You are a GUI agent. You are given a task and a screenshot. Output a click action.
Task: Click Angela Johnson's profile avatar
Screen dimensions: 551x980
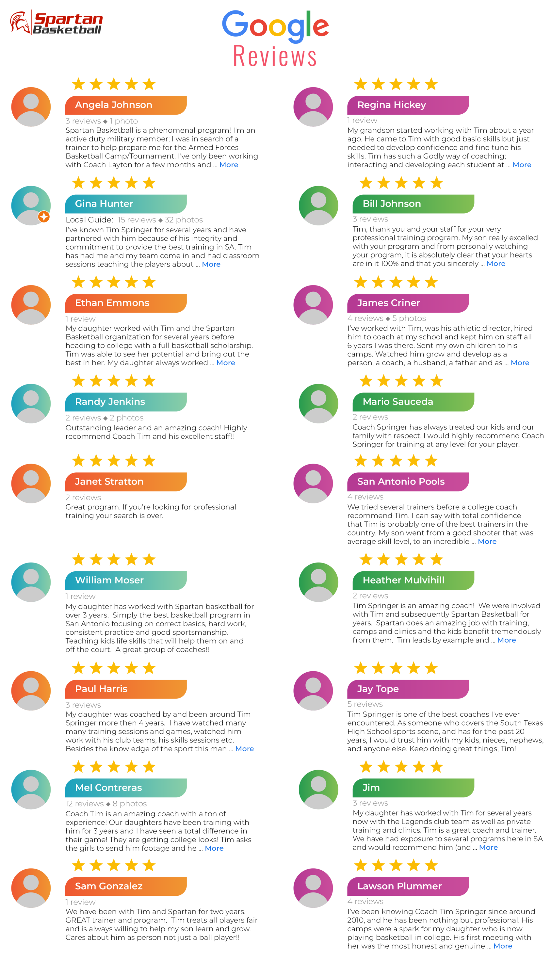[31, 107]
